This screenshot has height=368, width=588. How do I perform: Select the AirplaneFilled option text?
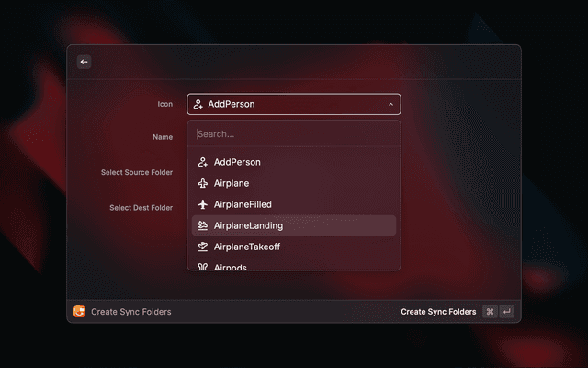243,204
